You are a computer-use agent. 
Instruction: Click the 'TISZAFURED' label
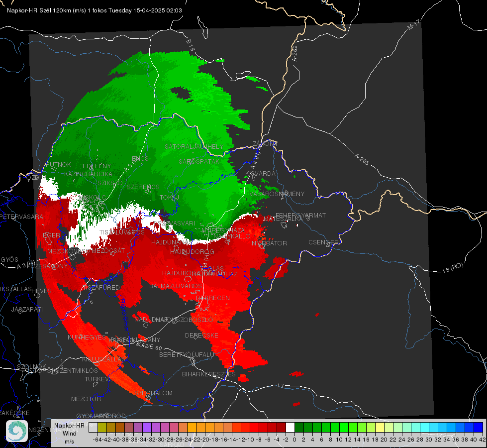(100, 288)
